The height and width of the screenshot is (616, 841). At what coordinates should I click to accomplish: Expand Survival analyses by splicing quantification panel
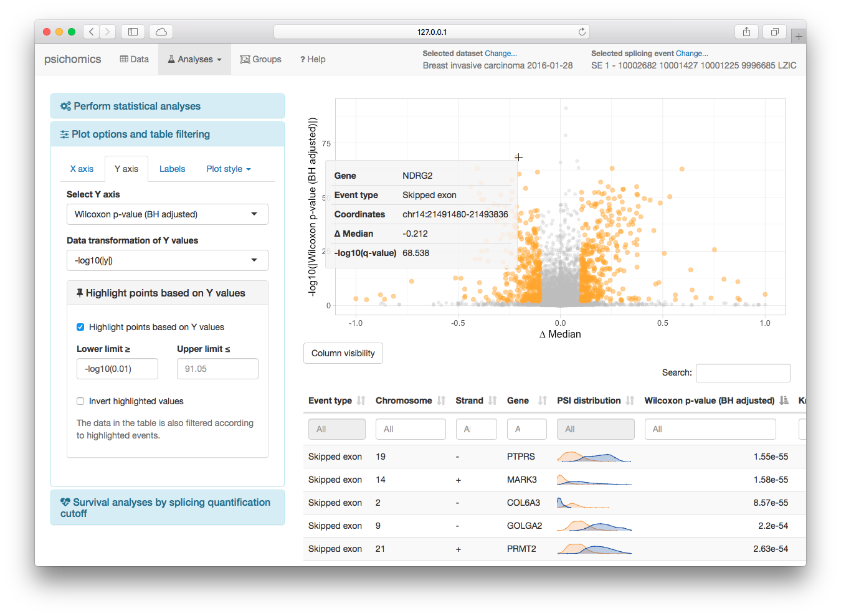click(168, 508)
